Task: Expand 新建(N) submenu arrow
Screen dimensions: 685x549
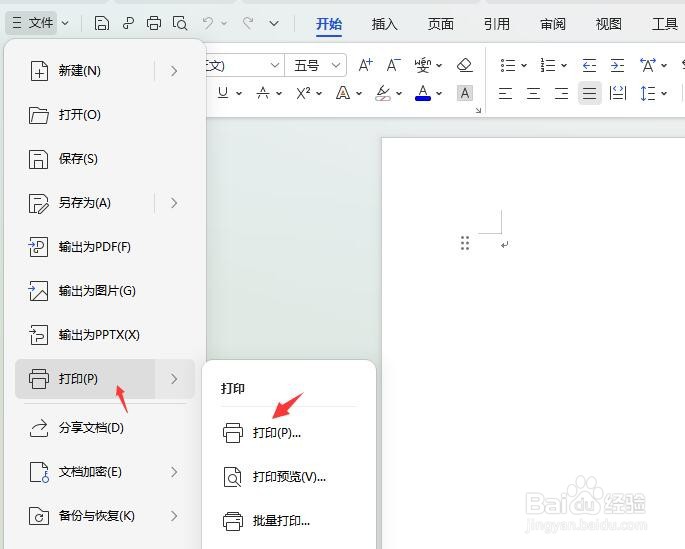Action: click(x=174, y=71)
